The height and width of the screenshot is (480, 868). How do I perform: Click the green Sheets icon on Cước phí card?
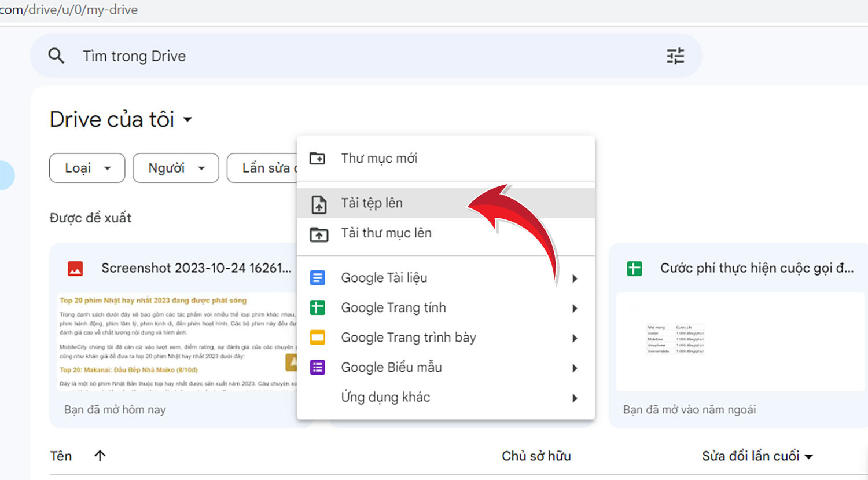coord(634,269)
